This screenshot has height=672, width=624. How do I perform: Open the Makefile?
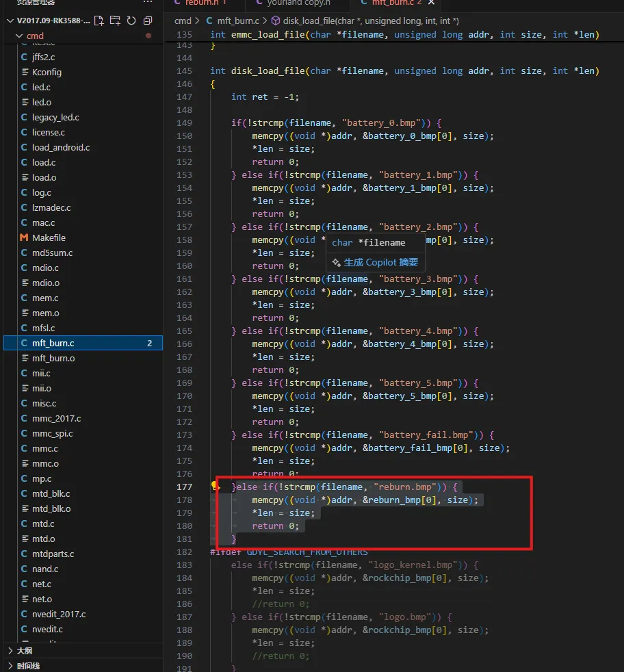click(83, 237)
